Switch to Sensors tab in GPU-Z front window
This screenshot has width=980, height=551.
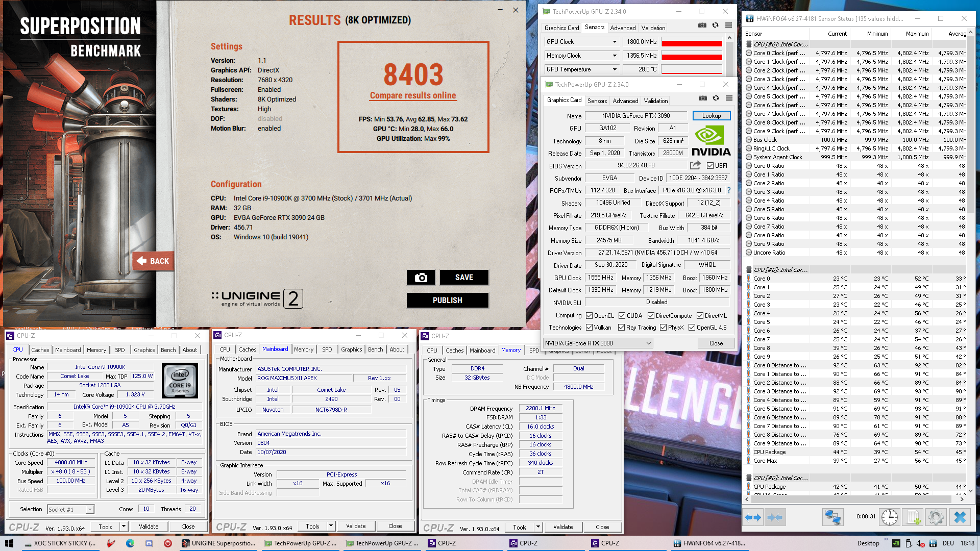(x=597, y=101)
